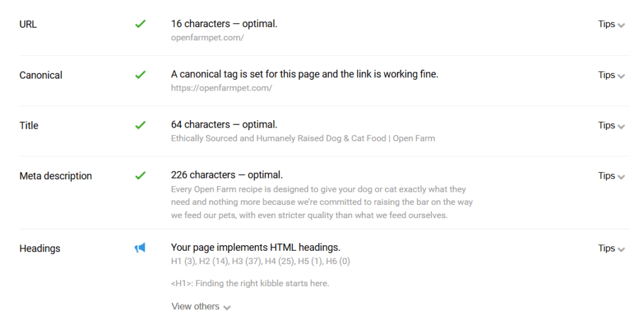Open Tips for the Title row

[x=611, y=126]
